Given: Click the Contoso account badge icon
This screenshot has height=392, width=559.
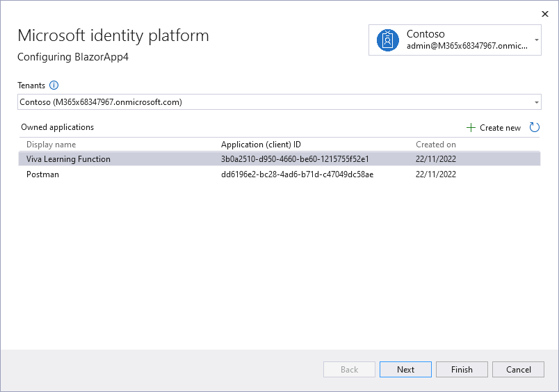Looking at the screenshot, I should click(388, 40).
